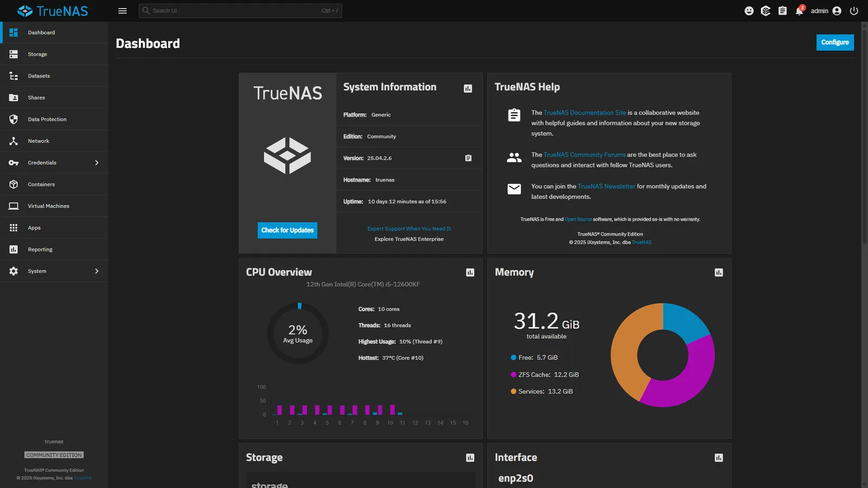Click the Uptime 10 days text
Image resolution: width=868 pixels, height=488 pixels.
[407, 202]
